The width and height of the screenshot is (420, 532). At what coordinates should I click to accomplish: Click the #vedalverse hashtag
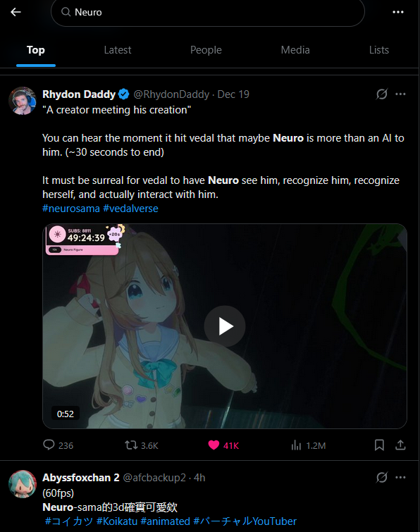(130, 209)
